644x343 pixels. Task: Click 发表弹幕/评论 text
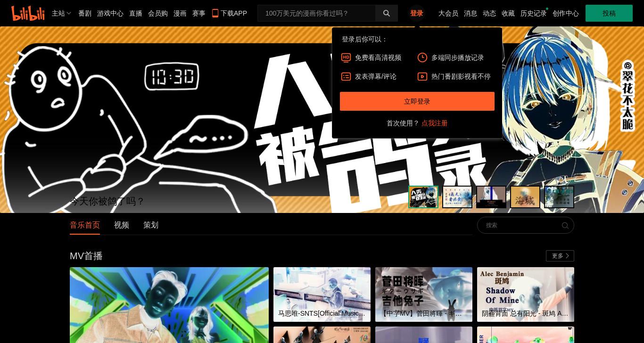click(376, 76)
